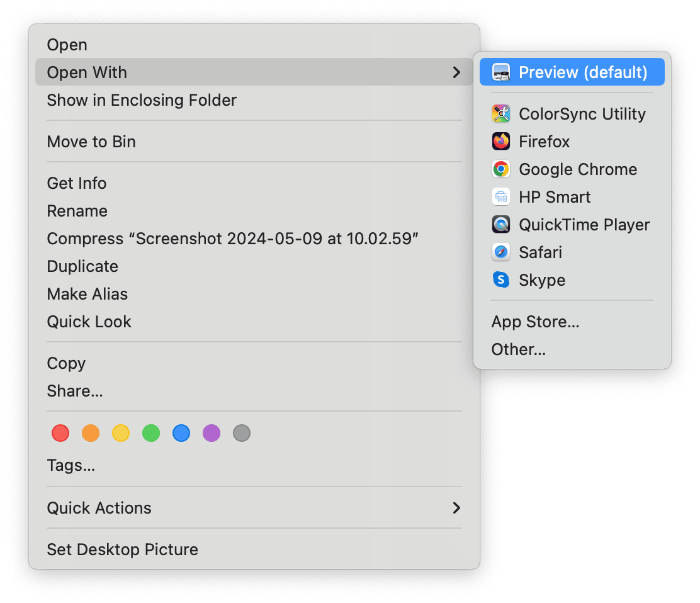Choose Other… to pick another app
The width and height of the screenshot is (700, 603).
pyautogui.click(x=518, y=349)
